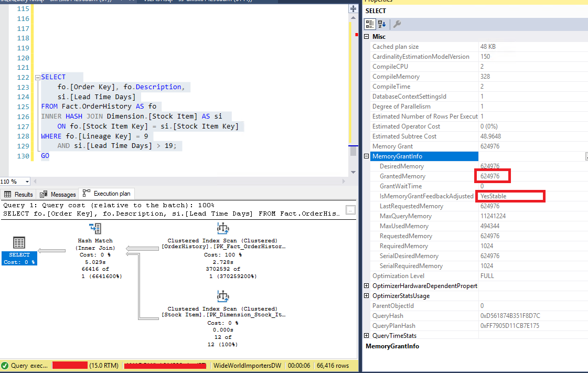This screenshot has height=373, width=588.
Task: Select OrderHistory Clustered Index Scan icon
Action: (223, 228)
